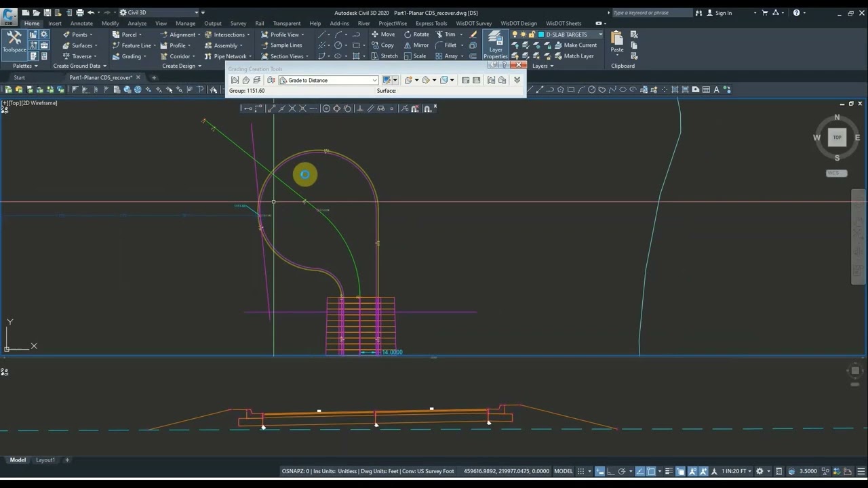
Task: Switch to the Start drawing tab
Action: [19, 77]
